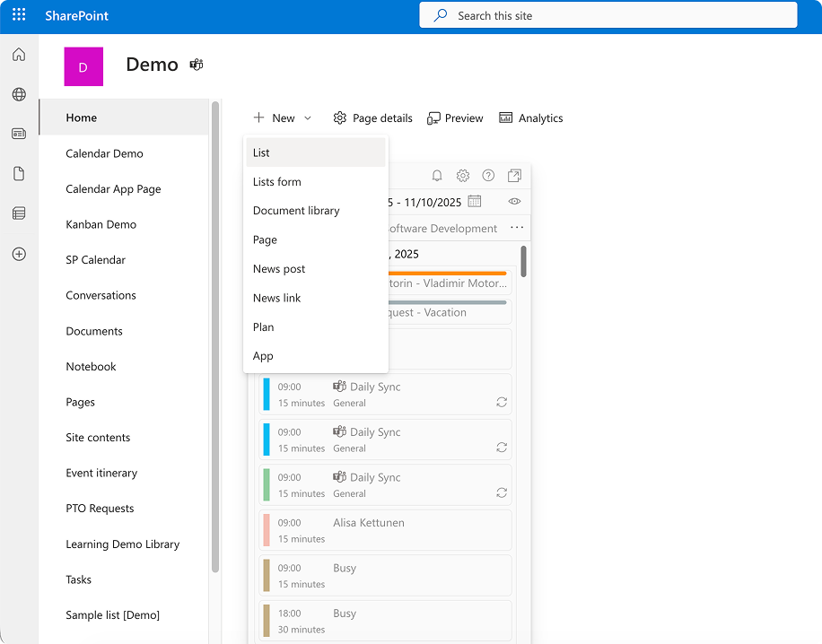Toggle calendar visibility with the eye icon
822x644 pixels.
[x=513, y=201]
